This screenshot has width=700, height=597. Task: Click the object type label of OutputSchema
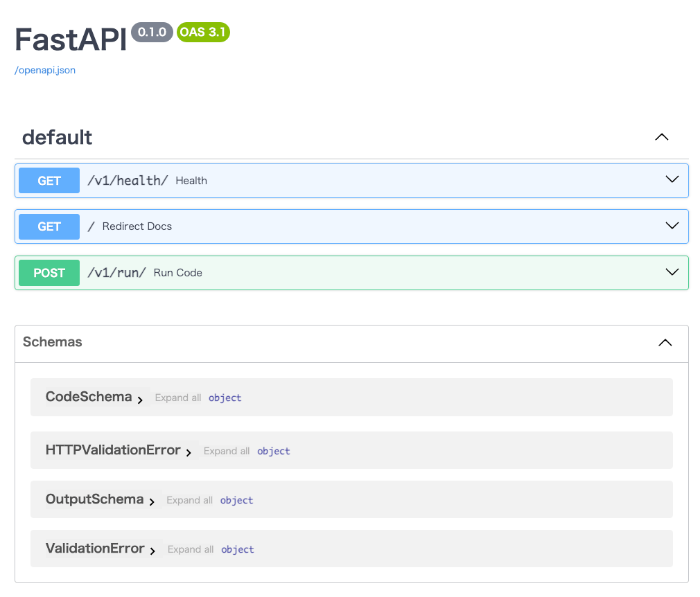tap(236, 500)
